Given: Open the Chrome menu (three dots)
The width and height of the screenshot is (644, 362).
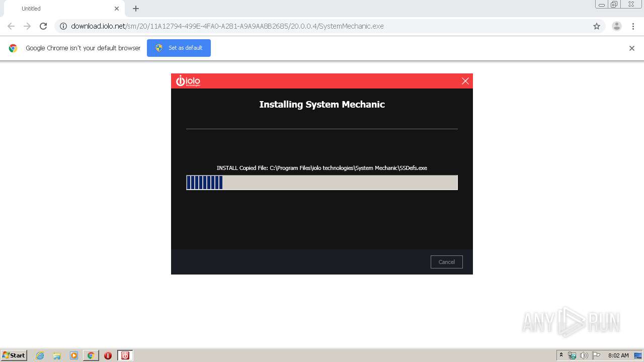Looking at the screenshot, I should [x=633, y=26].
